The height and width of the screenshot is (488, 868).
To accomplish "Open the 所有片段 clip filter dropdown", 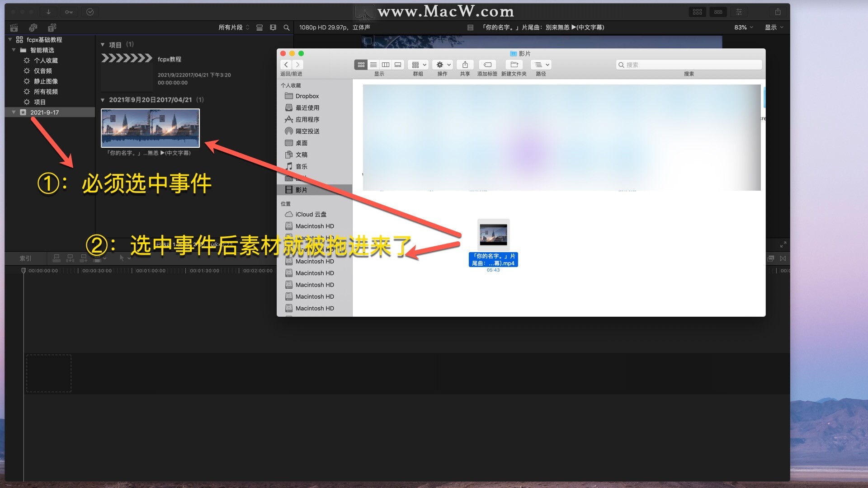I will (234, 28).
